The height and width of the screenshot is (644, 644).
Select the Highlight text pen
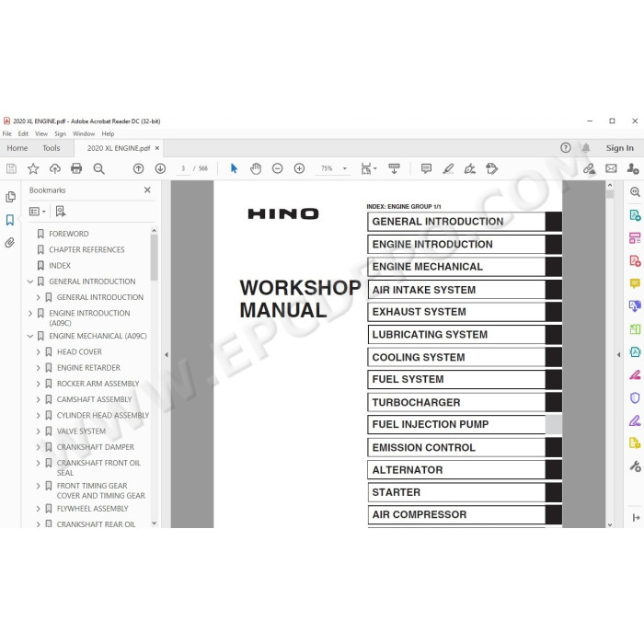pos(448,168)
